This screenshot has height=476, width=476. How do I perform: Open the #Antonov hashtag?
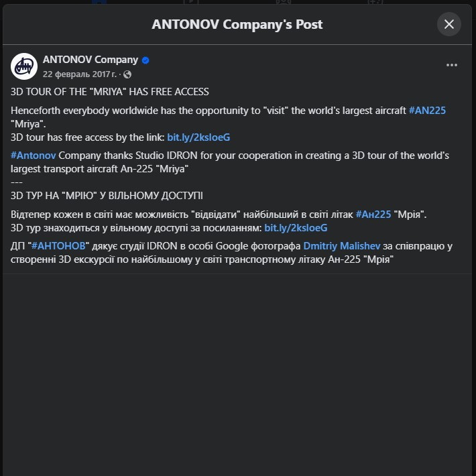click(x=34, y=156)
